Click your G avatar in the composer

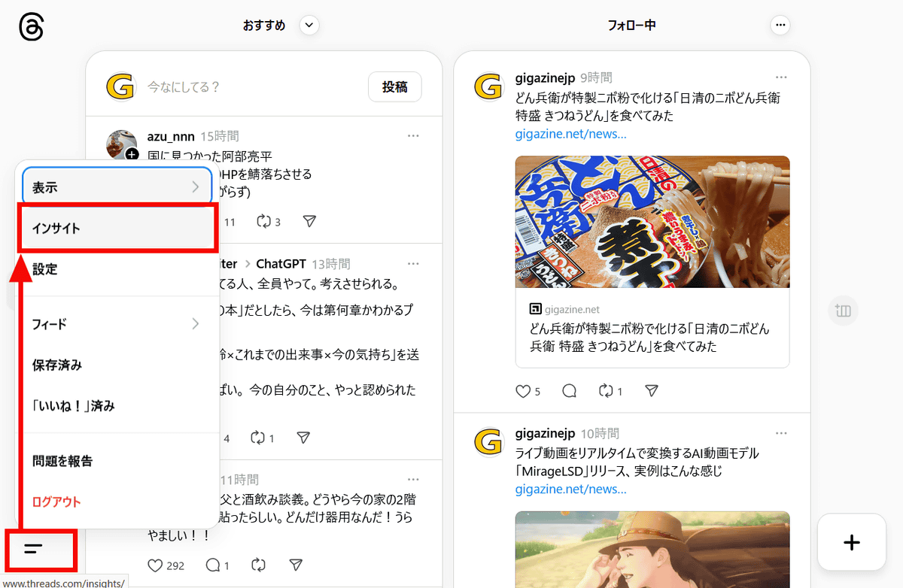click(x=120, y=87)
